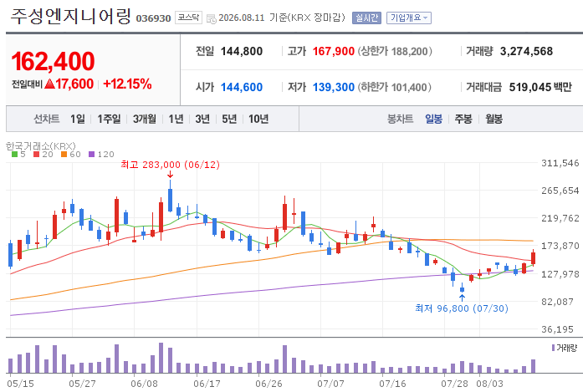
Task: Select the 1일 line chart period
Action: [x=78, y=119]
